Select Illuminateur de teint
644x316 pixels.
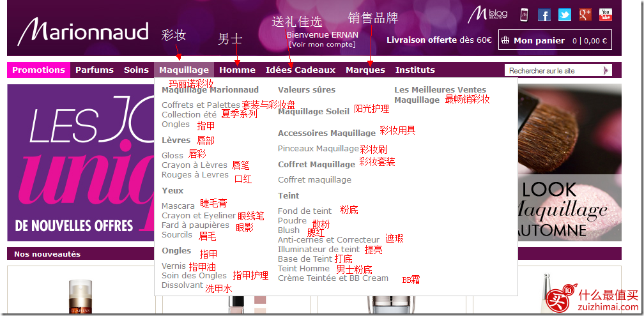pos(319,249)
